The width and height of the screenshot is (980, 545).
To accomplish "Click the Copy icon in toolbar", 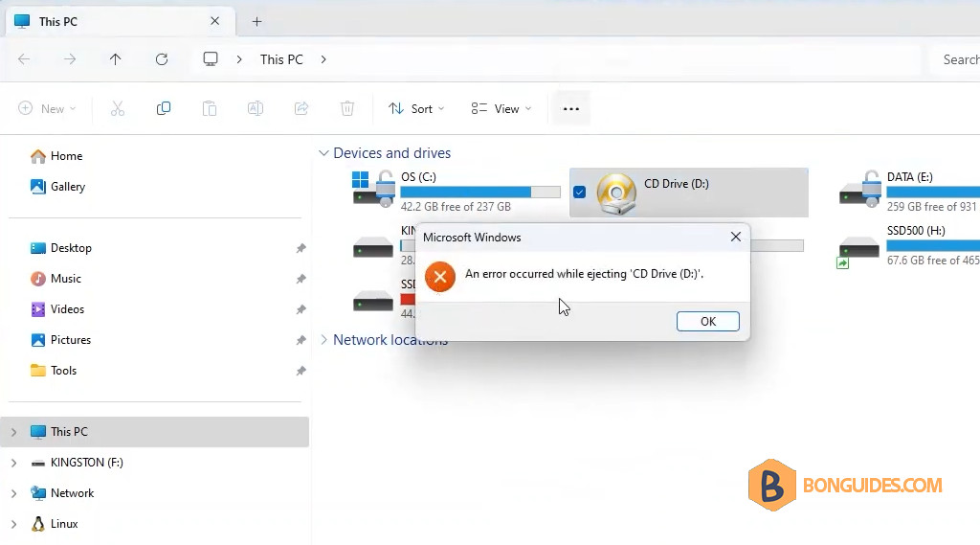I will (x=163, y=109).
